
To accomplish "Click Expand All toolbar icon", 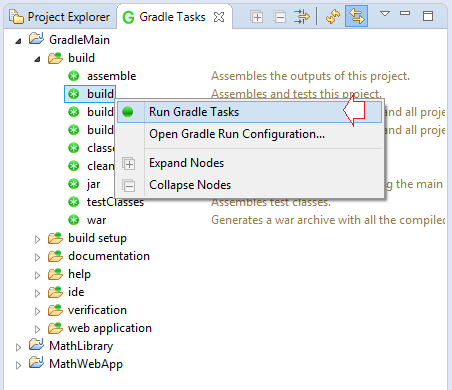I will (x=256, y=17).
